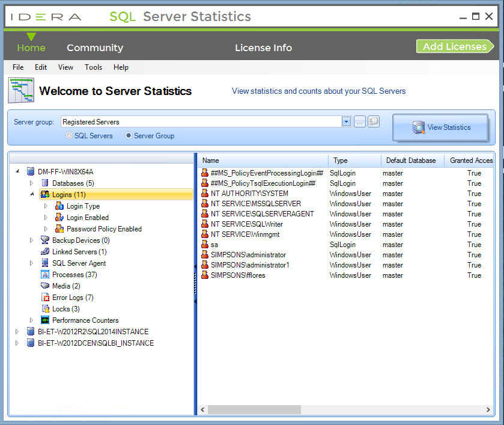The height and width of the screenshot is (425, 504).
Task: Click the Error Logs (7) icon
Action: point(45,298)
